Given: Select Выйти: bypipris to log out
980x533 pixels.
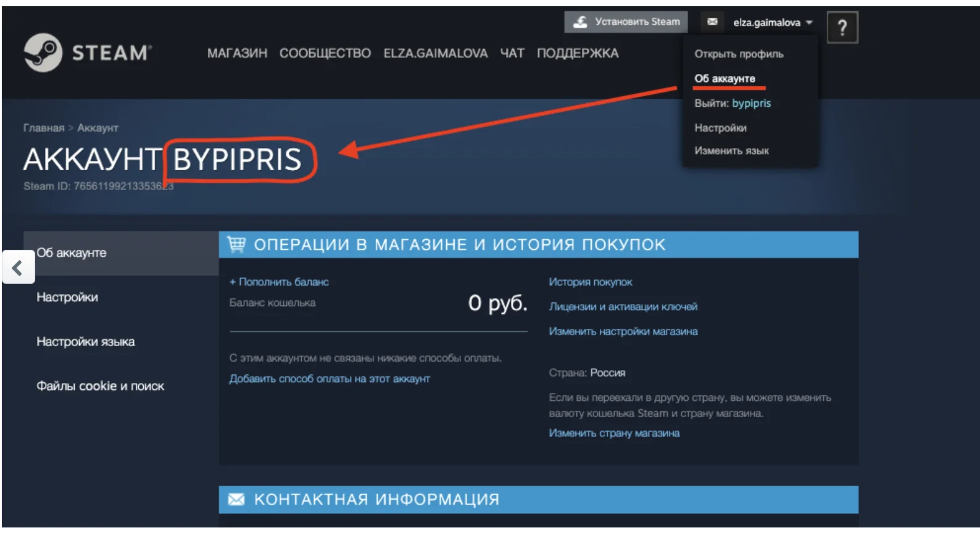Looking at the screenshot, I should pyautogui.click(x=733, y=103).
